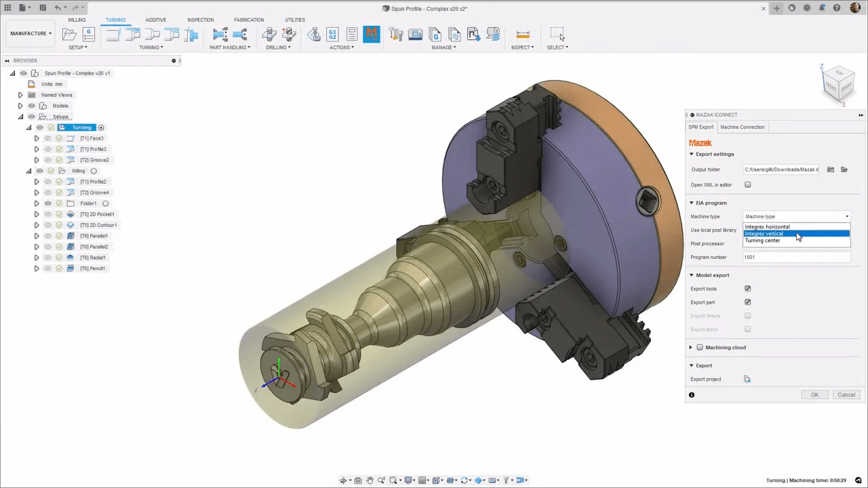Click the Measure icon in the Inspect panel
This screenshot has height=488, width=868.
tap(522, 34)
